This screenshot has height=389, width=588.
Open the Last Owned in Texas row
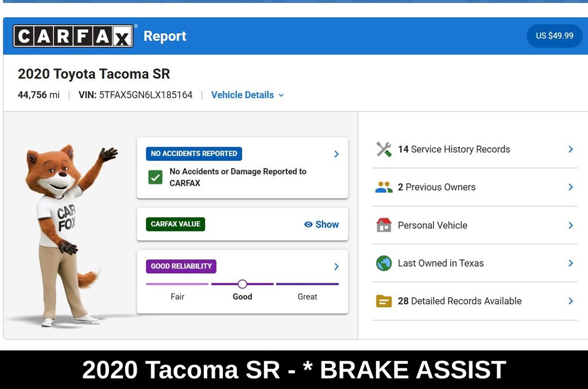475,263
